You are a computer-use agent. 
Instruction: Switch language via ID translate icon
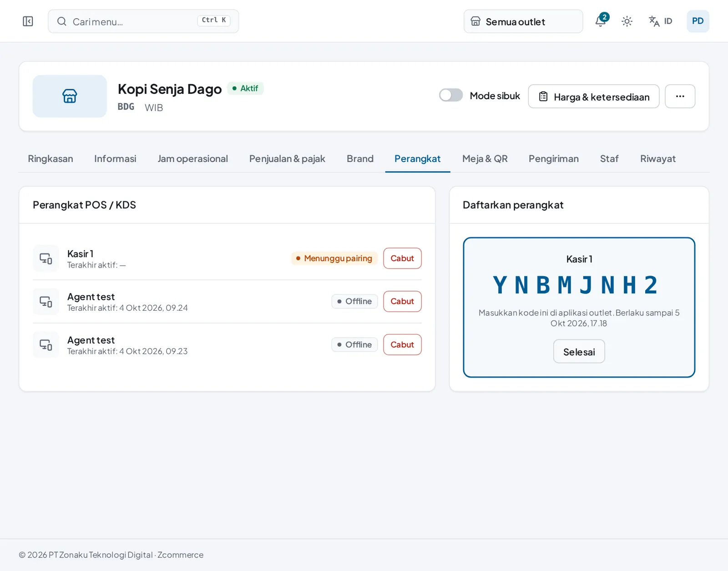pyautogui.click(x=660, y=21)
